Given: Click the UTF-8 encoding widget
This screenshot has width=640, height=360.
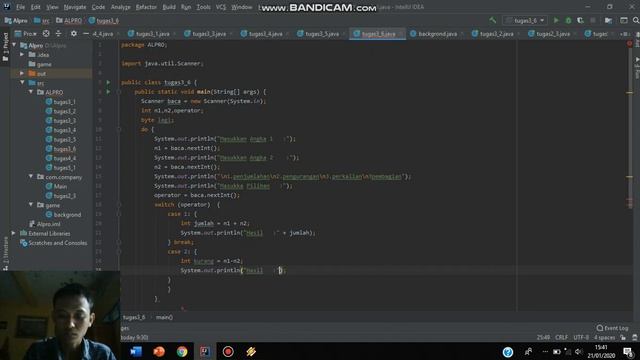Looking at the screenshot, I should [581, 337].
